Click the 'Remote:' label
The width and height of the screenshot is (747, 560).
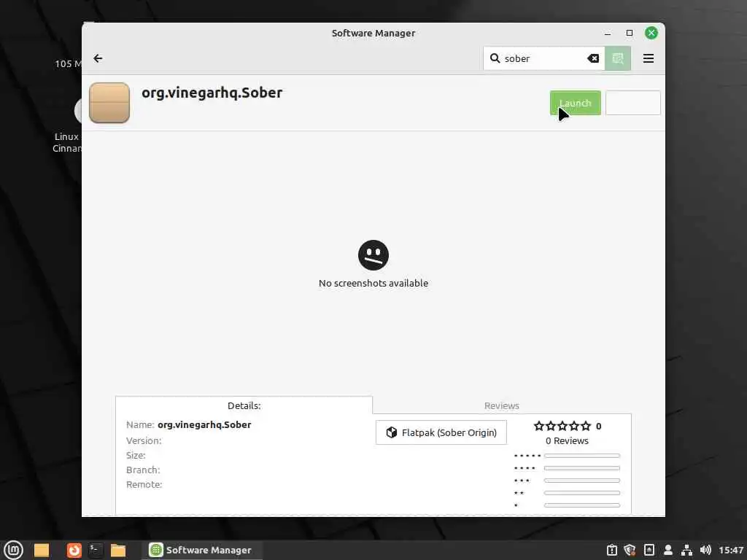(x=144, y=484)
